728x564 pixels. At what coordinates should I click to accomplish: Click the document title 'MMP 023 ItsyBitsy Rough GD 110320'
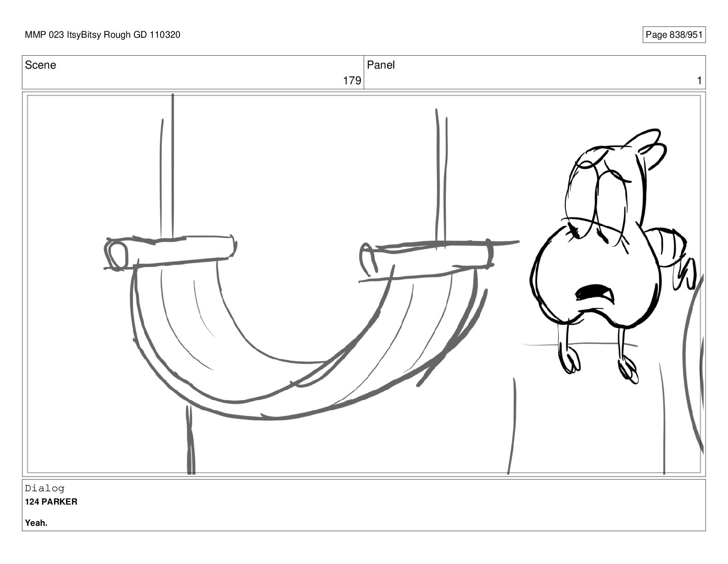103,35
